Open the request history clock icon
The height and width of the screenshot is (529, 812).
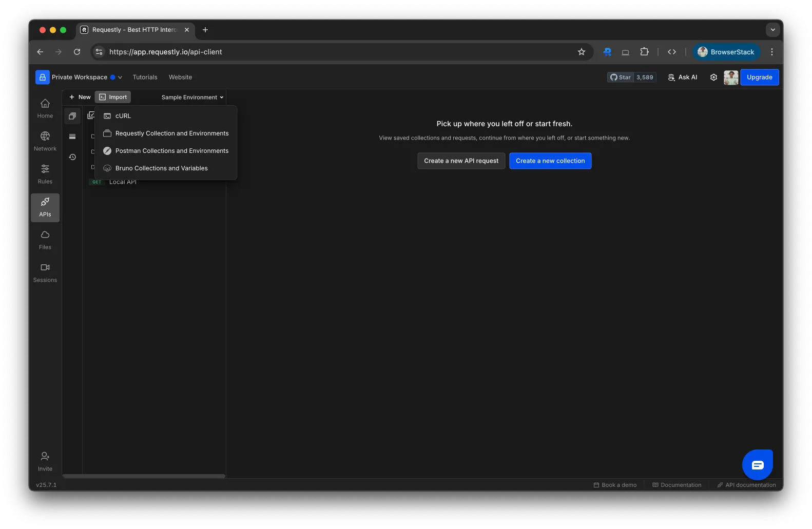tap(72, 157)
